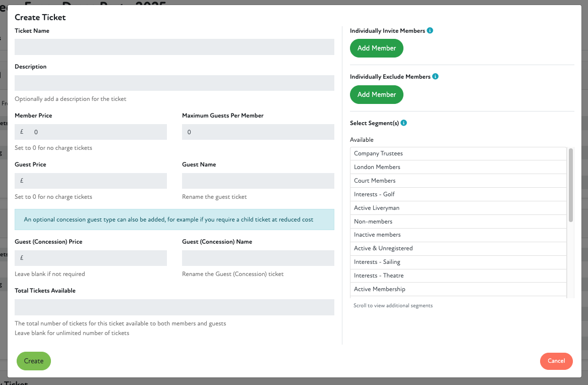Click Maximum Guests Per Member field
The width and height of the screenshot is (588, 385).
pyautogui.click(x=258, y=132)
